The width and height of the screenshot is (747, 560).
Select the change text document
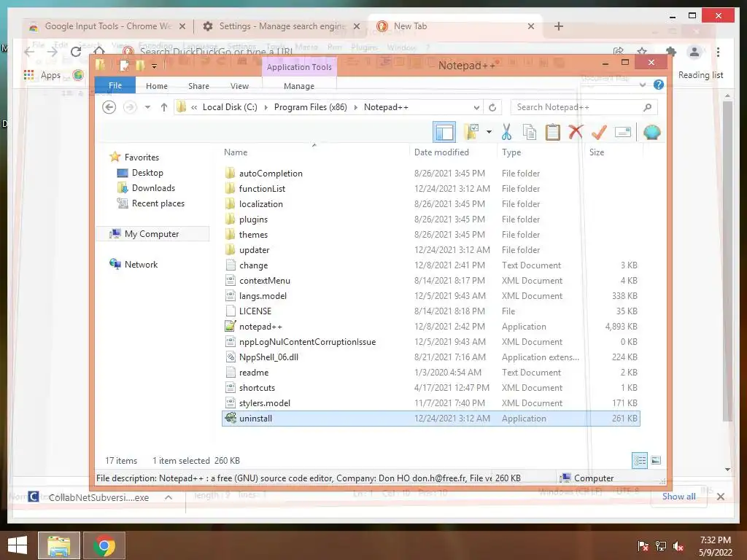pyautogui.click(x=253, y=265)
